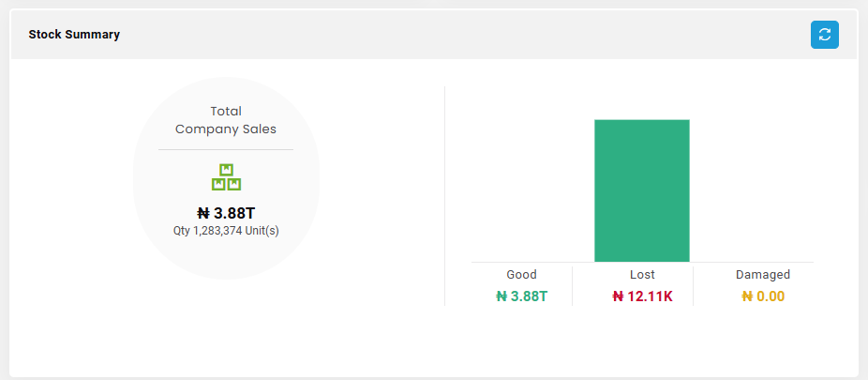Click the bold ₦ 3.88T total amount
Image resolution: width=868 pixels, height=380 pixels.
pyautogui.click(x=226, y=213)
